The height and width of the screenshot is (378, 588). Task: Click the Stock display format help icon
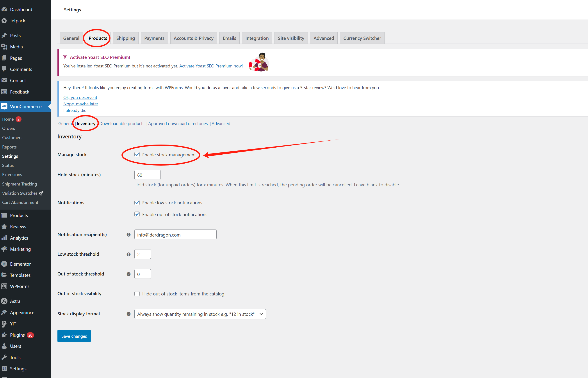(x=128, y=314)
